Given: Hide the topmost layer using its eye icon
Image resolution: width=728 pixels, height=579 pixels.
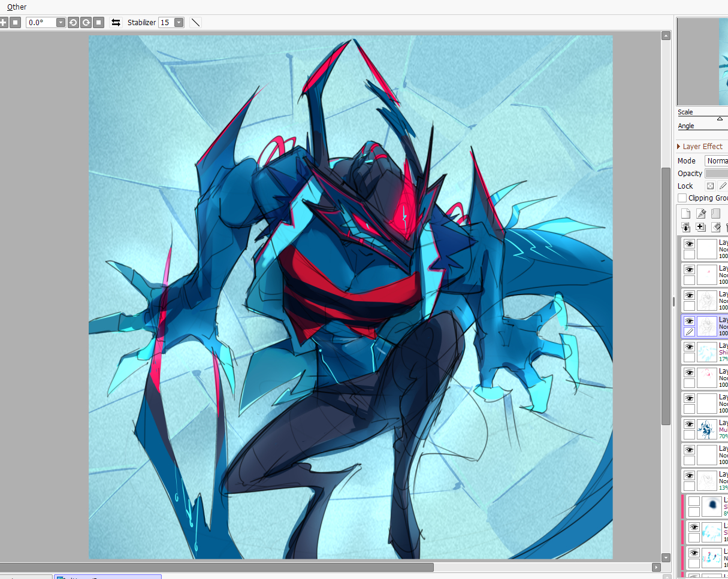Looking at the screenshot, I should click(689, 244).
